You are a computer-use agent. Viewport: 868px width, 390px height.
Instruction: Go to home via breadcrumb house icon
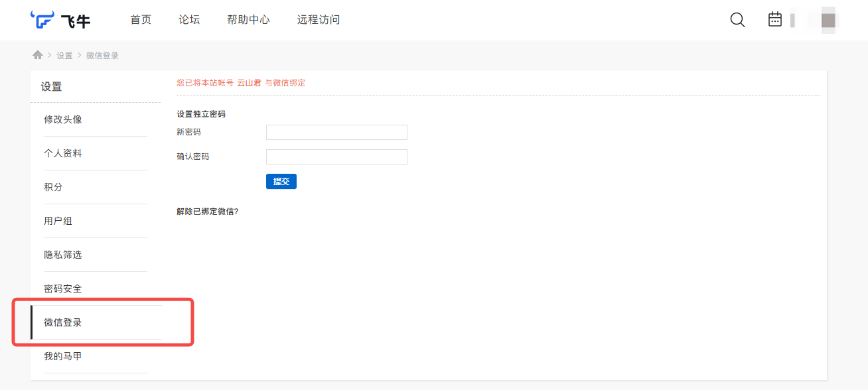point(38,55)
